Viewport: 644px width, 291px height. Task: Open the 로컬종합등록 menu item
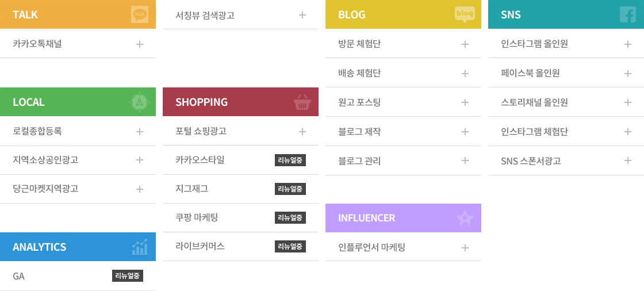(78, 132)
